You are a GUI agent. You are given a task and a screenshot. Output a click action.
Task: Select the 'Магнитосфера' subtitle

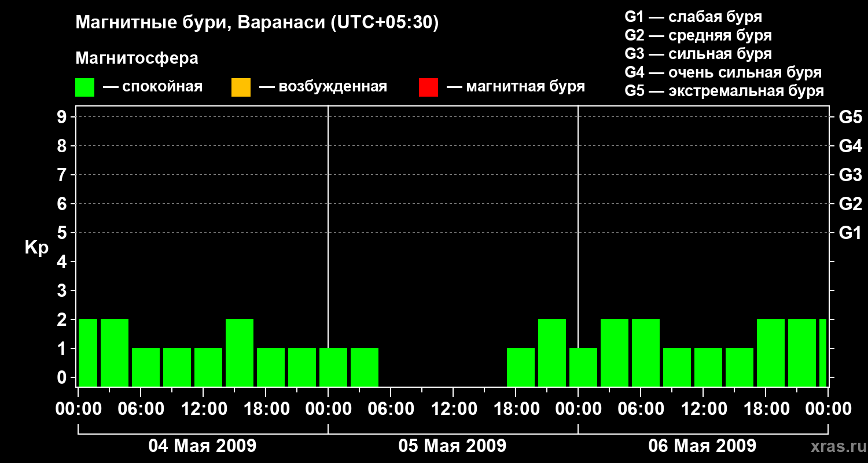[x=137, y=58]
